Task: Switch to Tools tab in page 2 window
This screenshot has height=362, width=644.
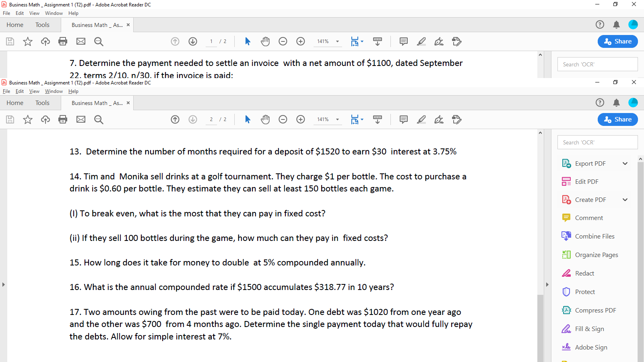Action: tap(42, 103)
